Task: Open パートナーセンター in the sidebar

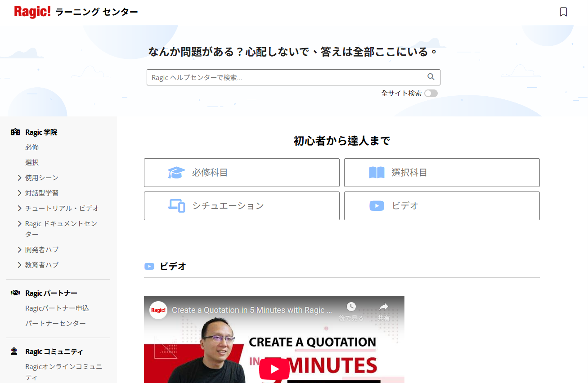Action: [x=55, y=323]
